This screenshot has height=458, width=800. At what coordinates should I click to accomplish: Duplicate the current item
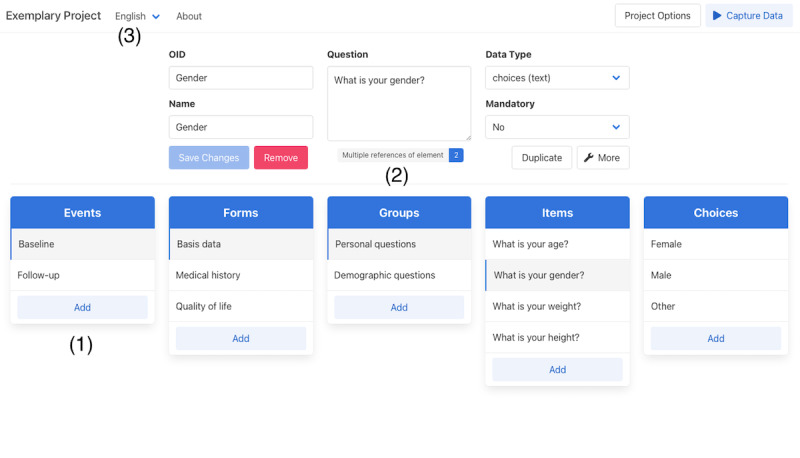[541, 158]
